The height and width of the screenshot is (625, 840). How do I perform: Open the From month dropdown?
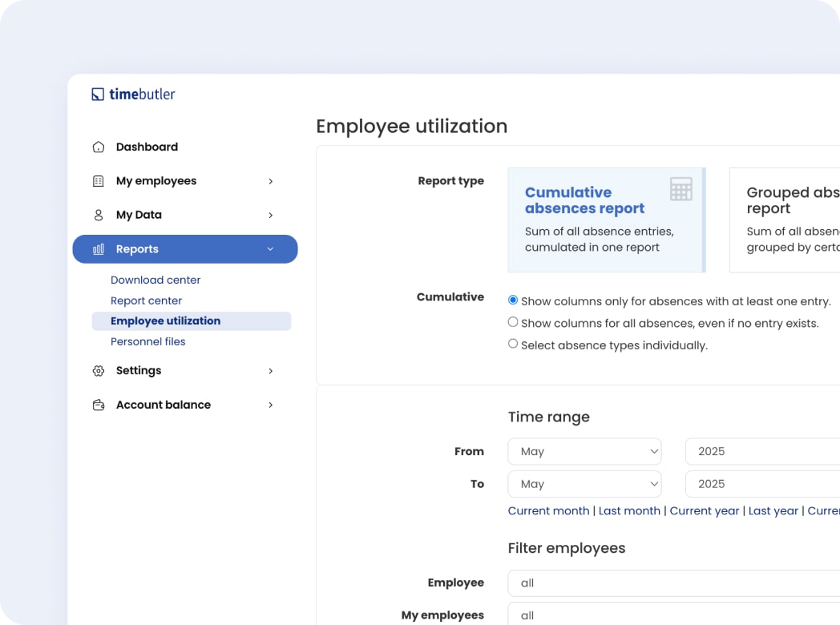(x=584, y=451)
